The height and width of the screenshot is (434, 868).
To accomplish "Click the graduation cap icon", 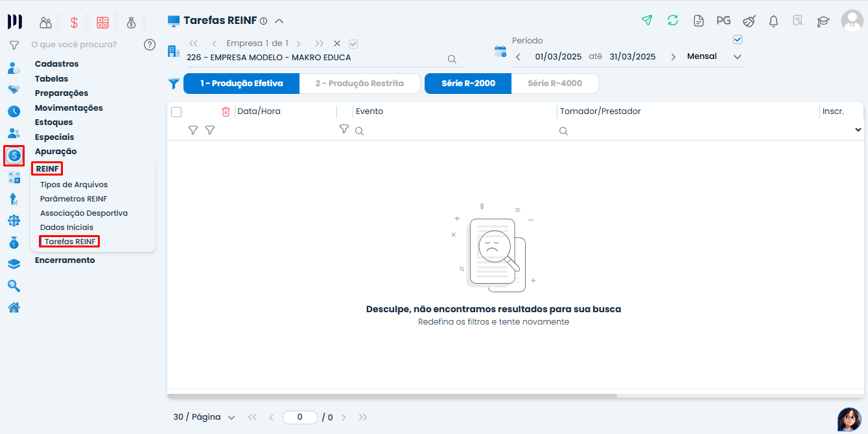I will pos(823,21).
